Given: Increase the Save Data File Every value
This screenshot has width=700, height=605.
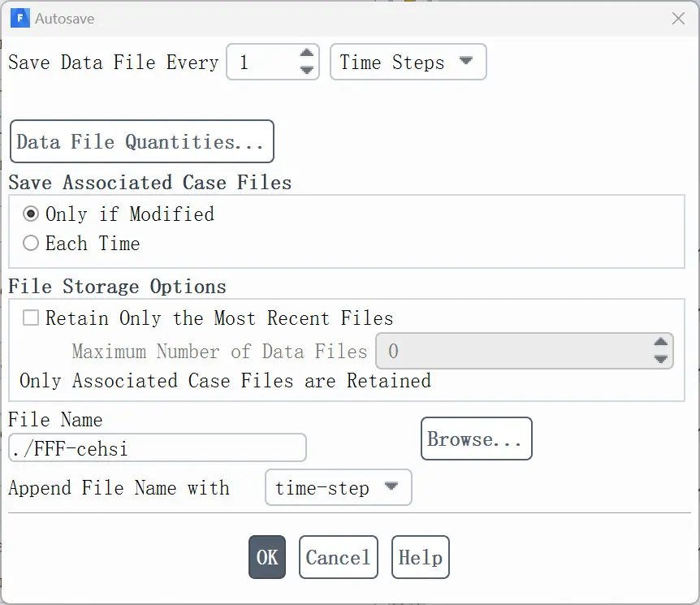Looking at the screenshot, I should tap(306, 53).
